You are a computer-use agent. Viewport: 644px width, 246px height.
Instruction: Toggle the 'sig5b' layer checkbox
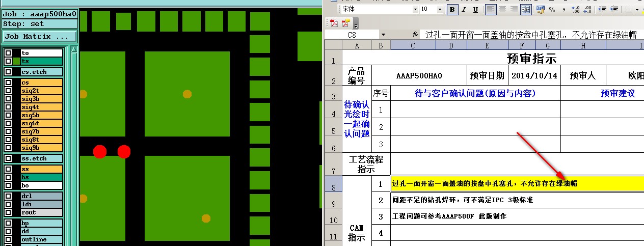(8, 115)
